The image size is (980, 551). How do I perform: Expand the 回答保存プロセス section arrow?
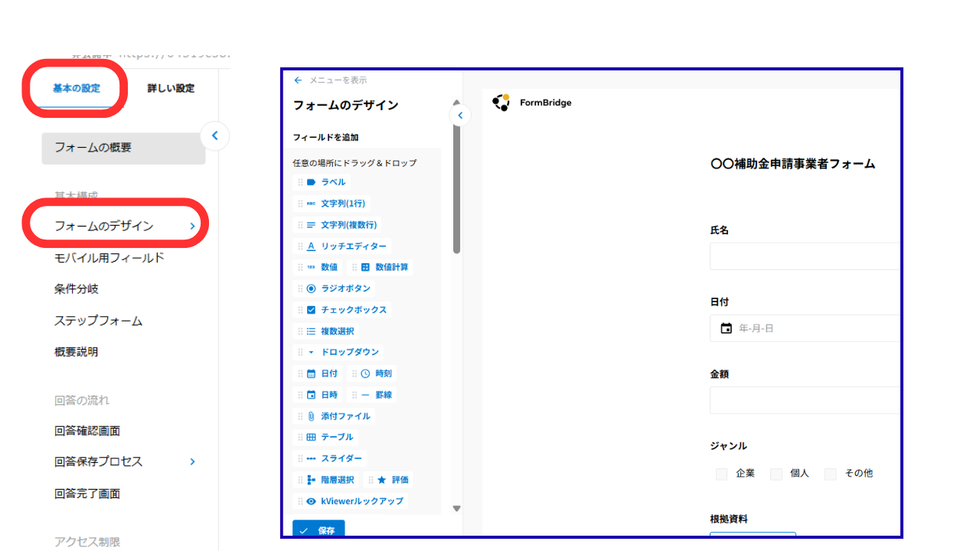tap(192, 461)
